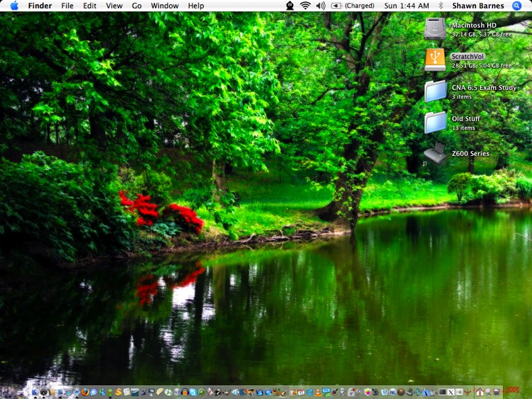The height and width of the screenshot is (399, 532).
Task: Open the Trash in the Dock
Action: click(x=497, y=392)
